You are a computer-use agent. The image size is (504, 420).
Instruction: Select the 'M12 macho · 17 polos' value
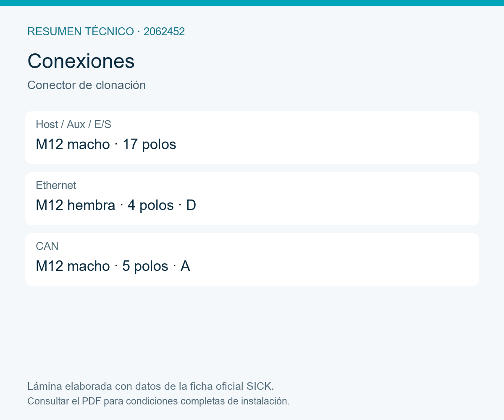106,144
